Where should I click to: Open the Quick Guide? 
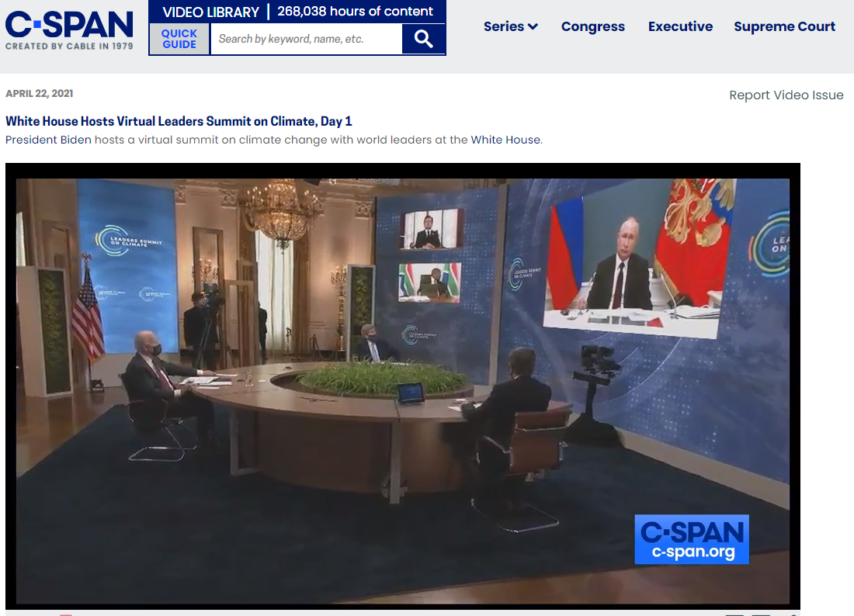pyautogui.click(x=179, y=40)
